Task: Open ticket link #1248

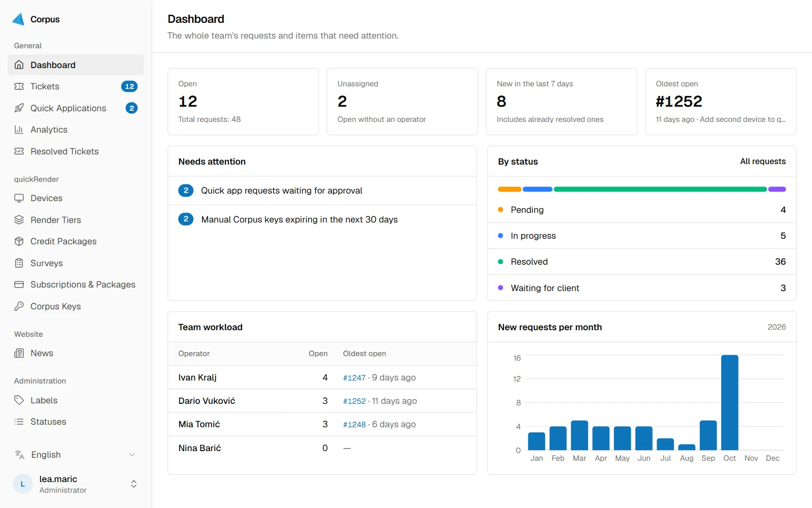Action: point(354,424)
